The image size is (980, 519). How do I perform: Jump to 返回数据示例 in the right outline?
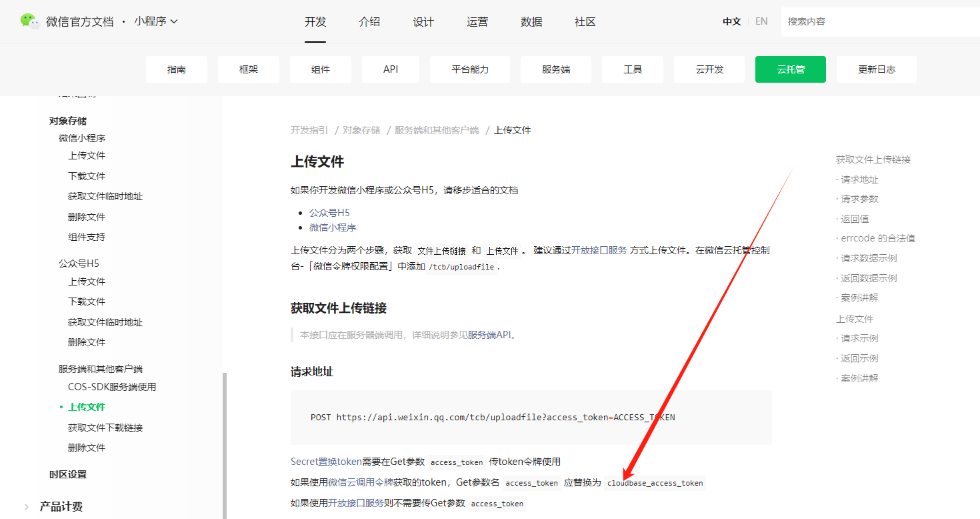coord(869,278)
